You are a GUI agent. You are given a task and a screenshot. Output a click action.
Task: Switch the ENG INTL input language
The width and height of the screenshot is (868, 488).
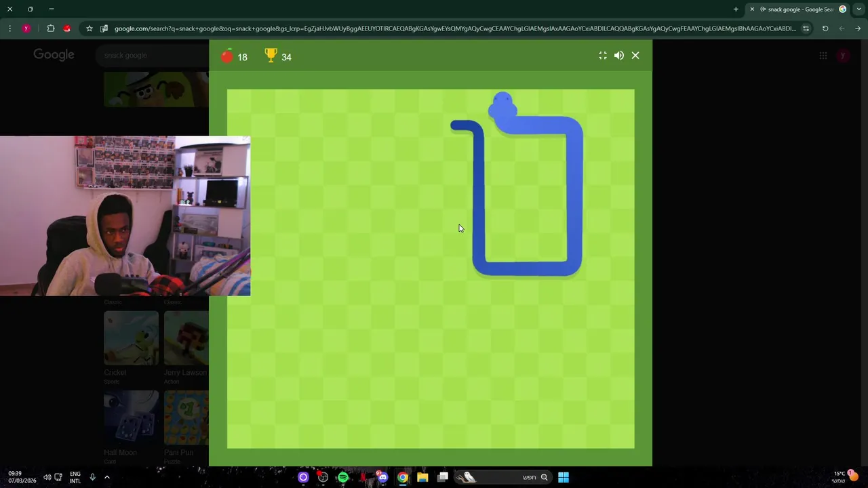tap(75, 477)
